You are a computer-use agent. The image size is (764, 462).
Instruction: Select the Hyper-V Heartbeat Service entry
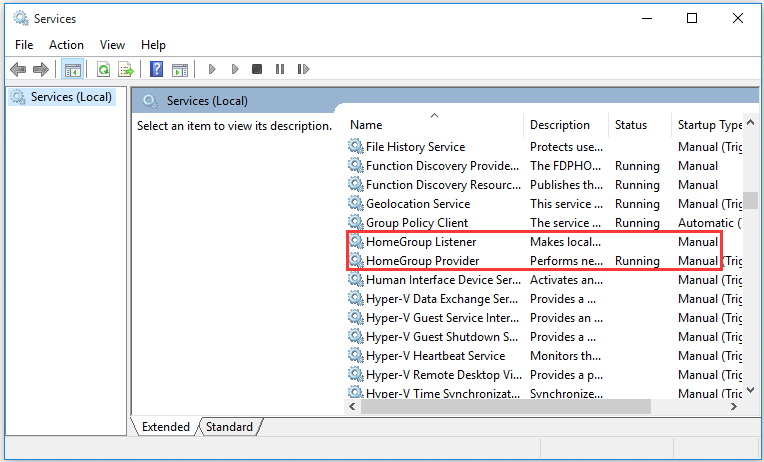[436, 356]
